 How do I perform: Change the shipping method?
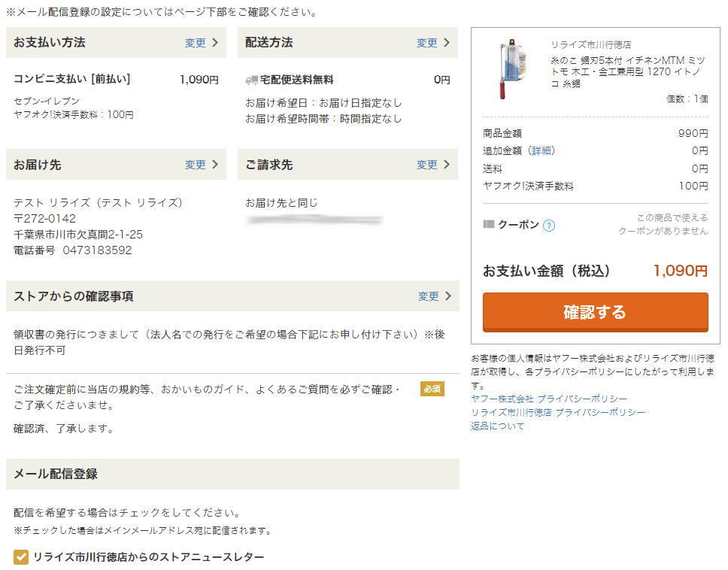[x=427, y=43]
